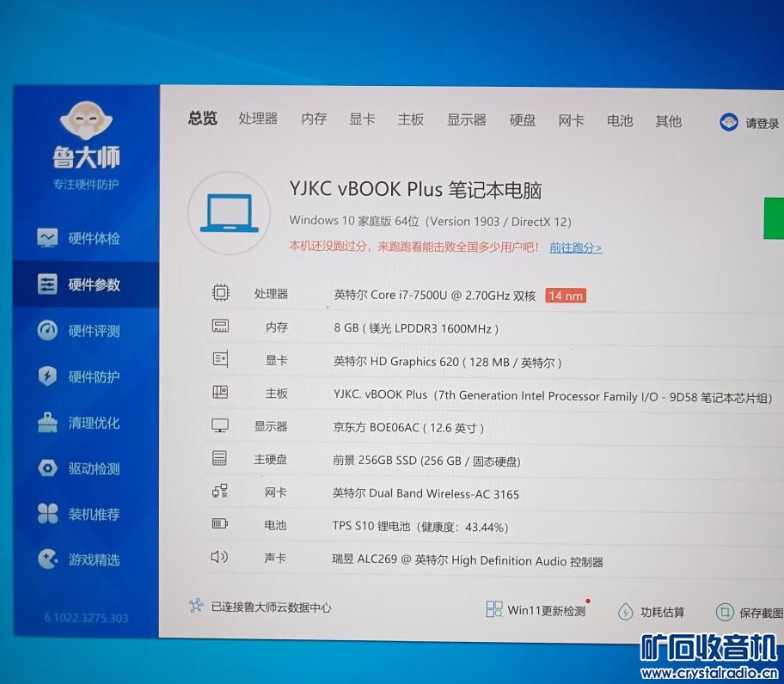Viewport: 784px width, 684px height.
Task: Click the 处理器 row chip icon
Action: click(220, 292)
